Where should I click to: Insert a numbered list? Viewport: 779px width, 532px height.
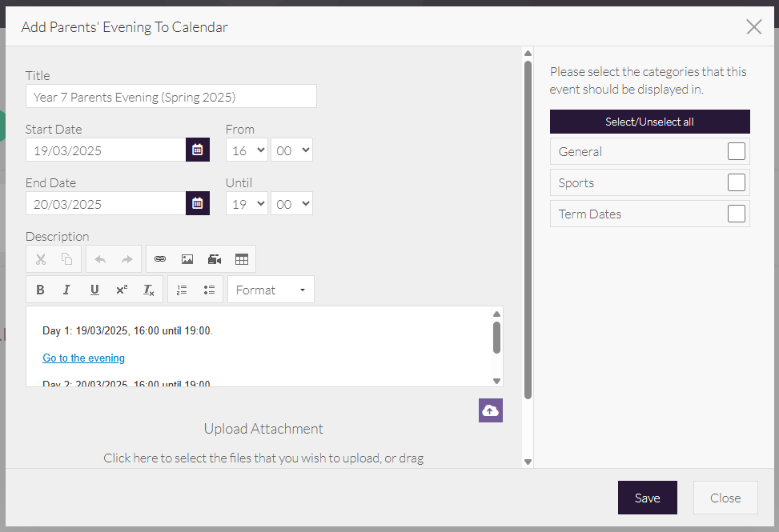182,290
